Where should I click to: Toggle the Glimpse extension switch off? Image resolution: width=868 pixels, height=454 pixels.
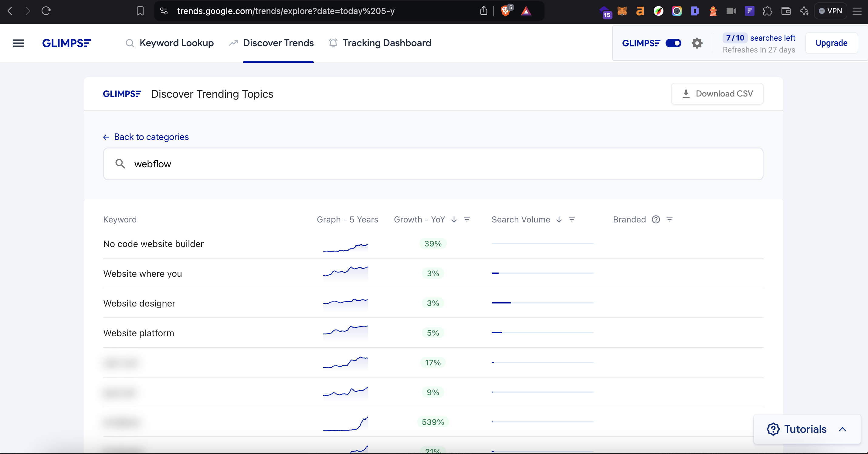click(x=673, y=43)
